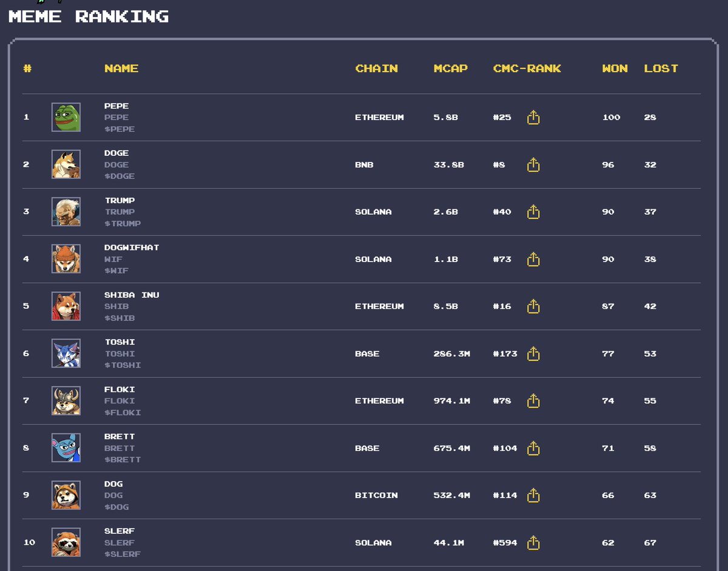Viewport: 728px width, 571px height.
Task: Click the share icon on the TOSHI row
Action: (x=533, y=354)
